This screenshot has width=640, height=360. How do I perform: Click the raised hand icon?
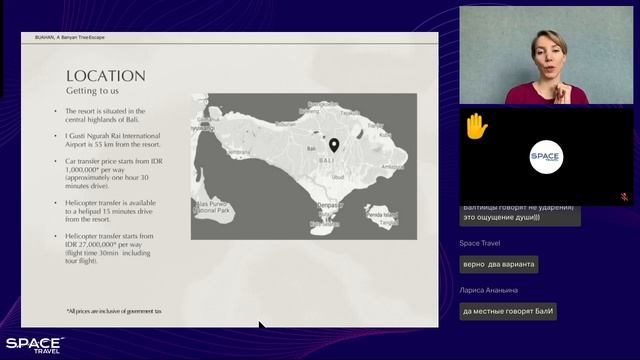(x=476, y=127)
